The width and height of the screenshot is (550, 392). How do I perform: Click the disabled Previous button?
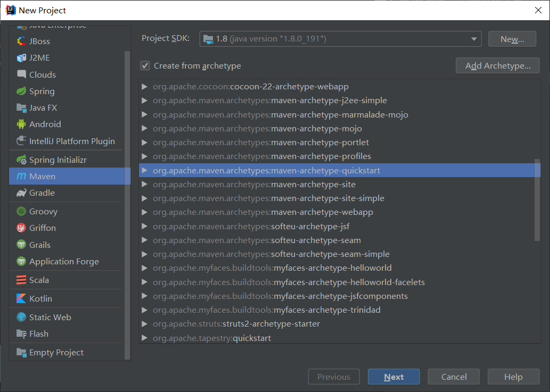point(334,377)
